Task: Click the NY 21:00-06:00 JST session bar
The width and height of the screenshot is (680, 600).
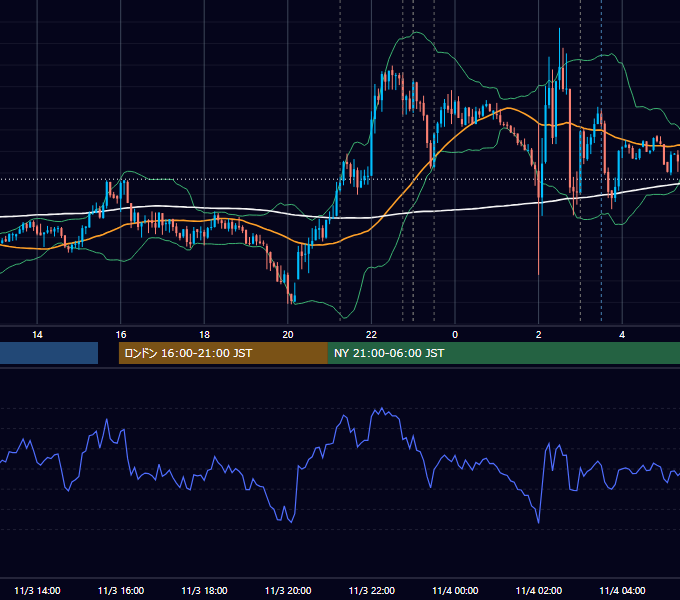Action: point(503,353)
